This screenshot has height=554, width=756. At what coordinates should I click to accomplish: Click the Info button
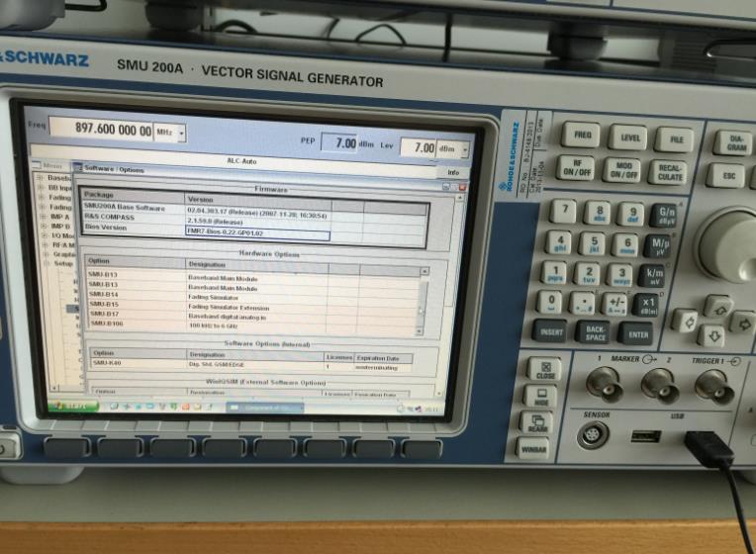pos(453,172)
